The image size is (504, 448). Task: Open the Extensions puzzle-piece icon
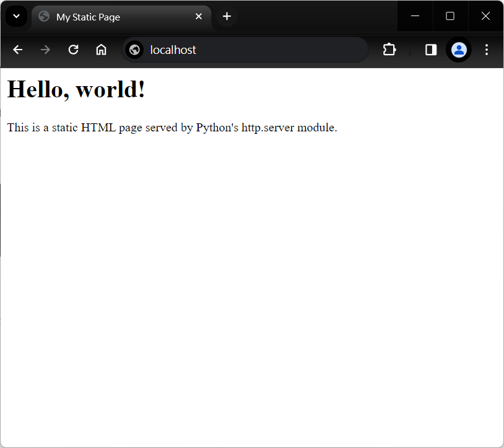389,50
